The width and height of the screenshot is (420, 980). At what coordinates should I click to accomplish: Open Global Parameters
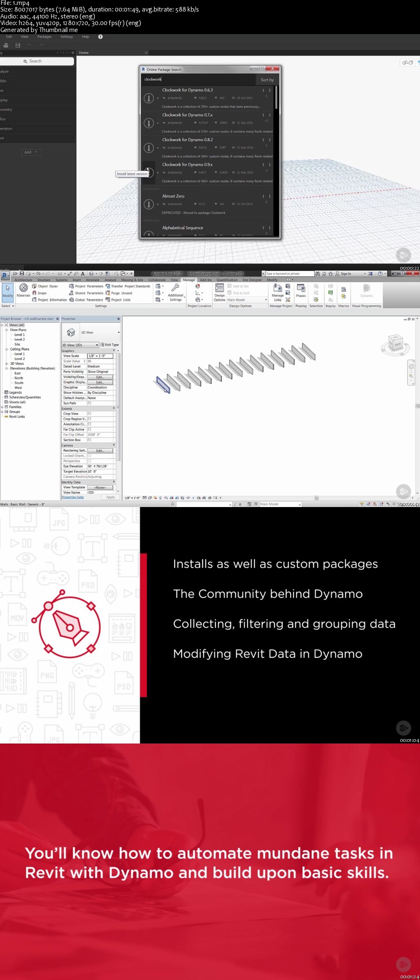tap(86, 300)
